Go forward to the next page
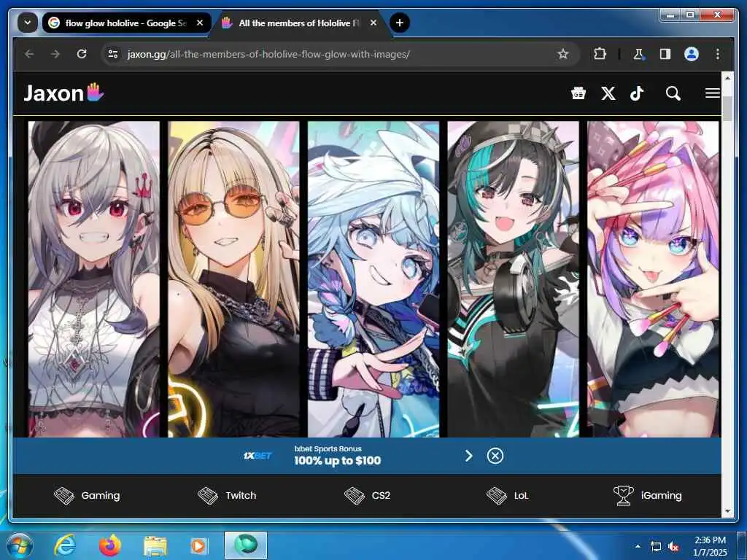 [x=55, y=54]
